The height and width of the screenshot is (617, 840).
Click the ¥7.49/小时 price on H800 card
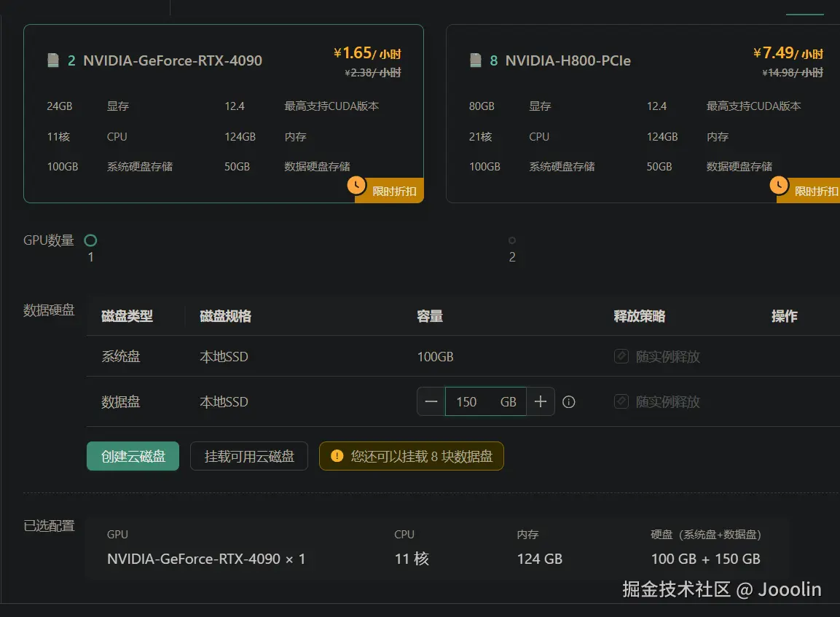[x=788, y=53]
